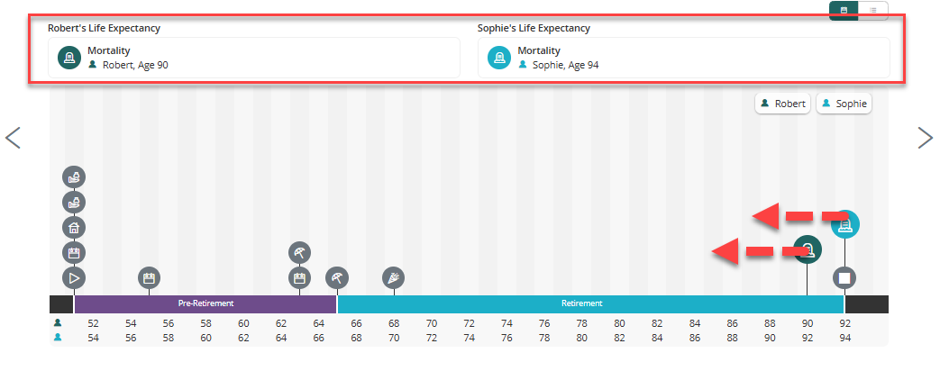Image resolution: width=940 pixels, height=371 pixels.
Task: Click Robert's dark green tombstone timeline marker
Action: pyautogui.click(x=808, y=249)
